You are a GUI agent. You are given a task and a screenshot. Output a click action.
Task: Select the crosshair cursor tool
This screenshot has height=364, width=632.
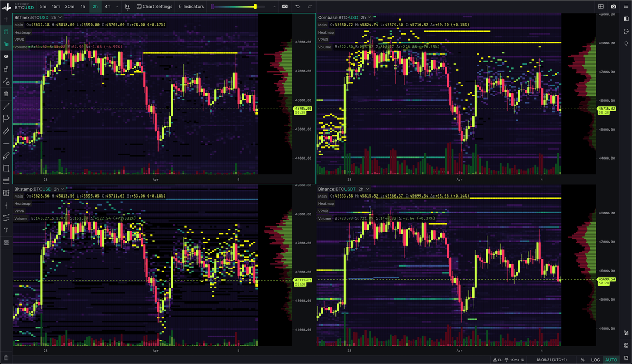tap(6, 19)
